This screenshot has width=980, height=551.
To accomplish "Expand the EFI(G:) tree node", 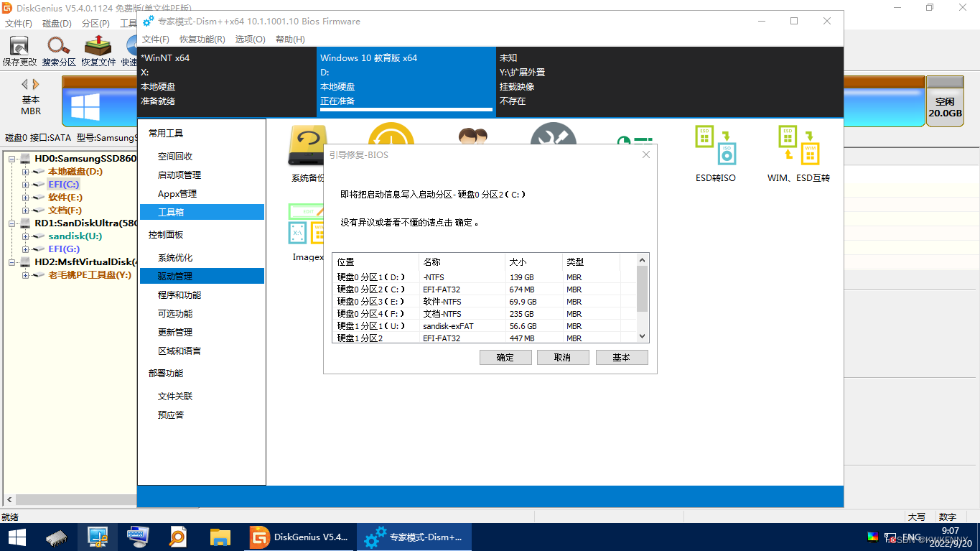I will 25,249.
